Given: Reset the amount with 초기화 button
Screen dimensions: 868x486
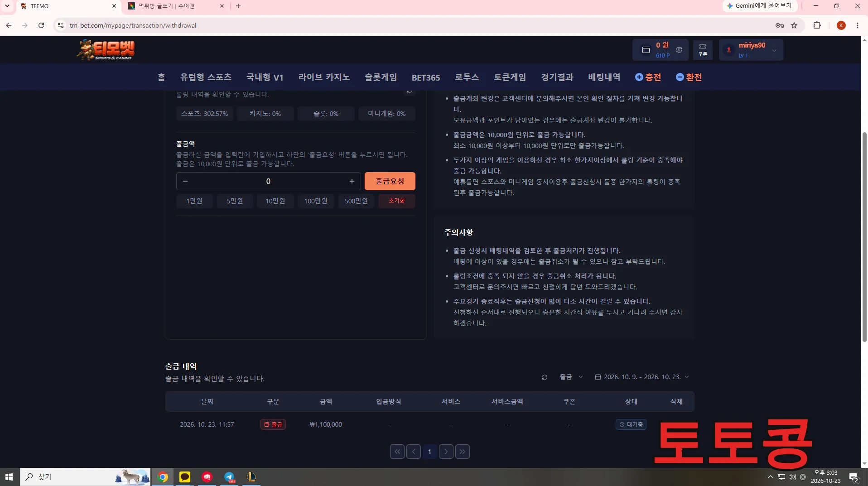Looking at the screenshot, I should click(396, 201).
